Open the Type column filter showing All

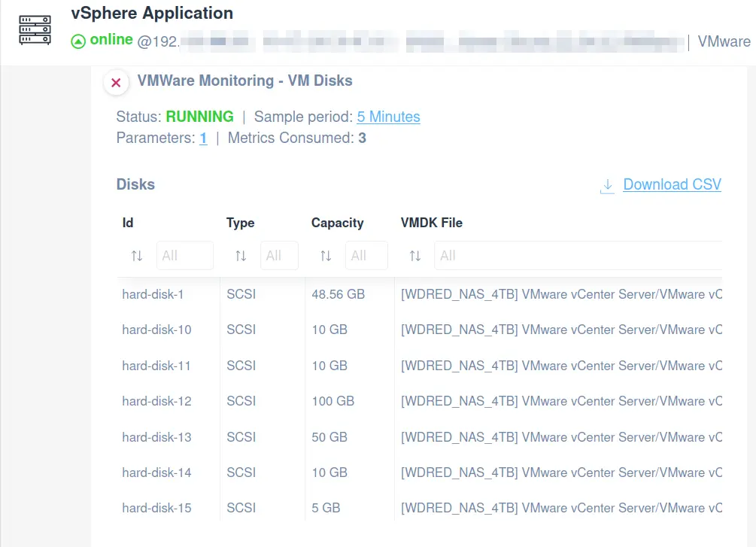pyautogui.click(x=279, y=255)
